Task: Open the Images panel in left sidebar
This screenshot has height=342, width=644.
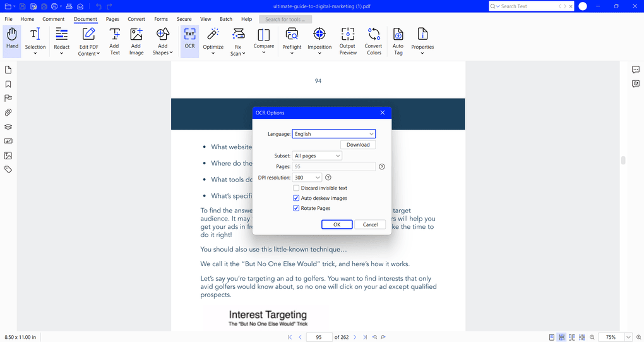Action: pyautogui.click(x=8, y=156)
